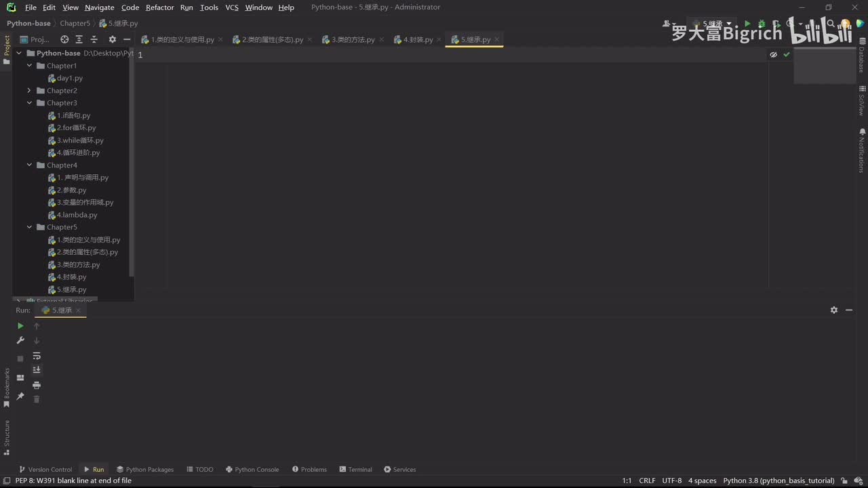Run the current configuration from top toolbar

click(748, 24)
